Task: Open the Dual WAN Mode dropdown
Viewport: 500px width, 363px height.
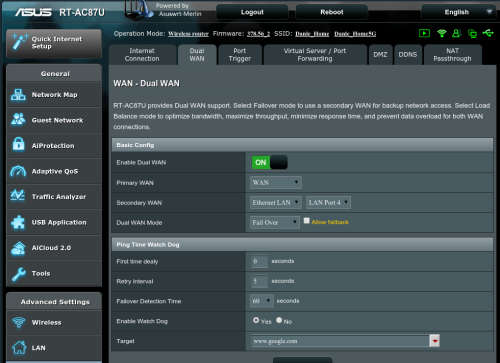Action: (275, 222)
